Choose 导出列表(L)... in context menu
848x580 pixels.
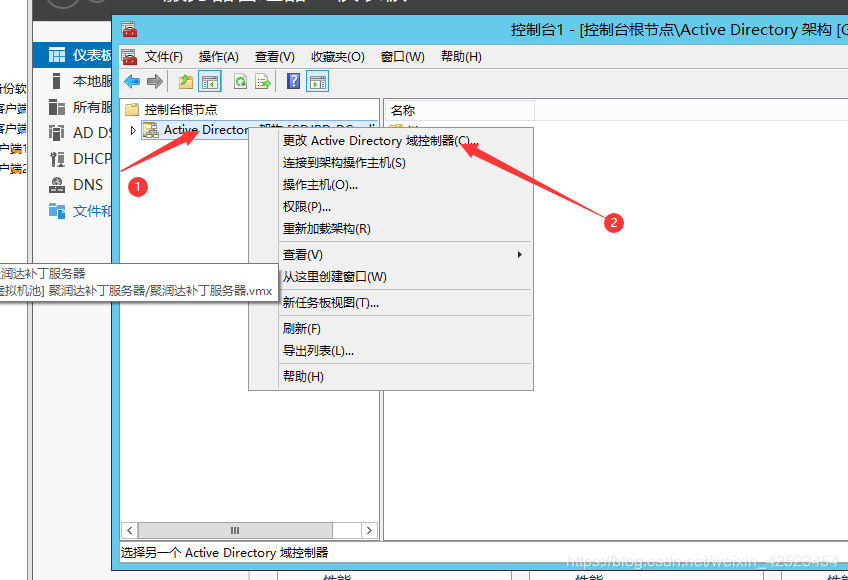391,351
